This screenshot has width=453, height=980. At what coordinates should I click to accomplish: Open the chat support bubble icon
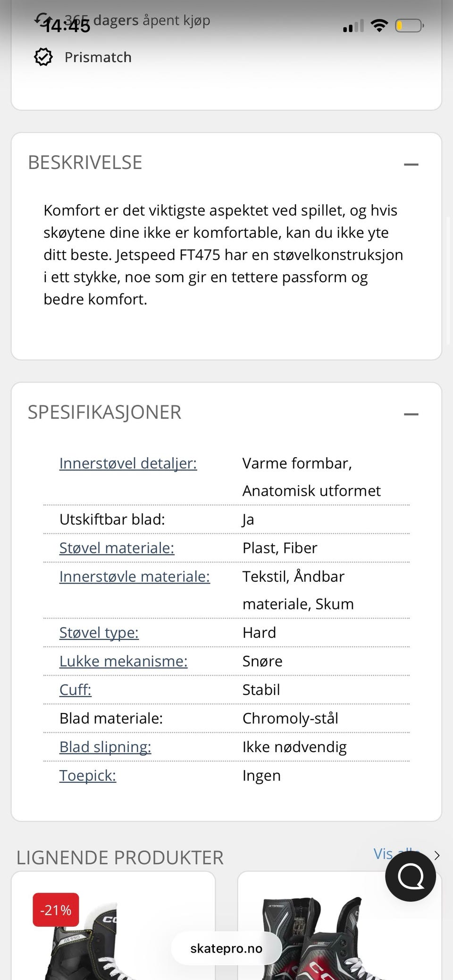(411, 877)
